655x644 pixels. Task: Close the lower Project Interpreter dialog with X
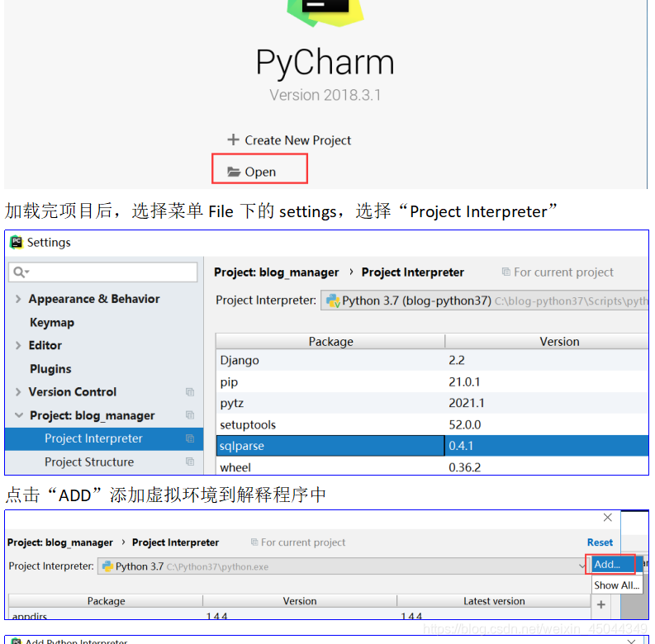pyautogui.click(x=608, y=518)
